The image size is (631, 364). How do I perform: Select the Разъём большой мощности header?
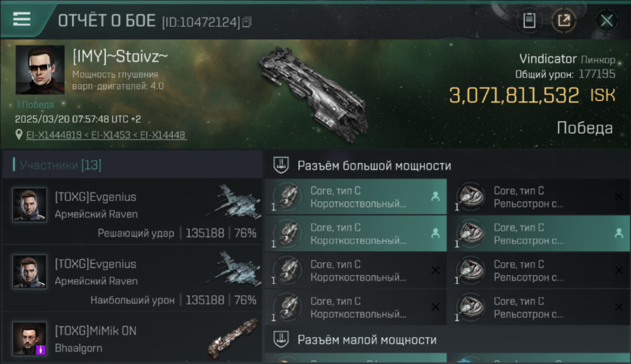pos(374,165)
